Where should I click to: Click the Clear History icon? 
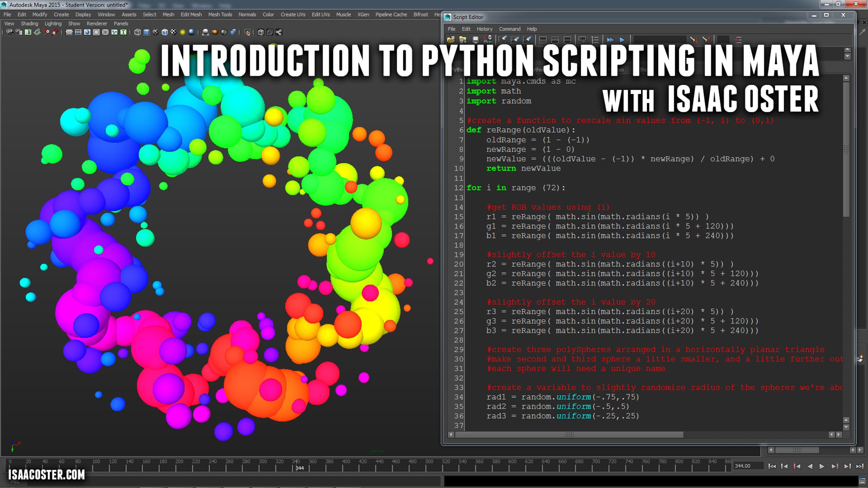503,40
